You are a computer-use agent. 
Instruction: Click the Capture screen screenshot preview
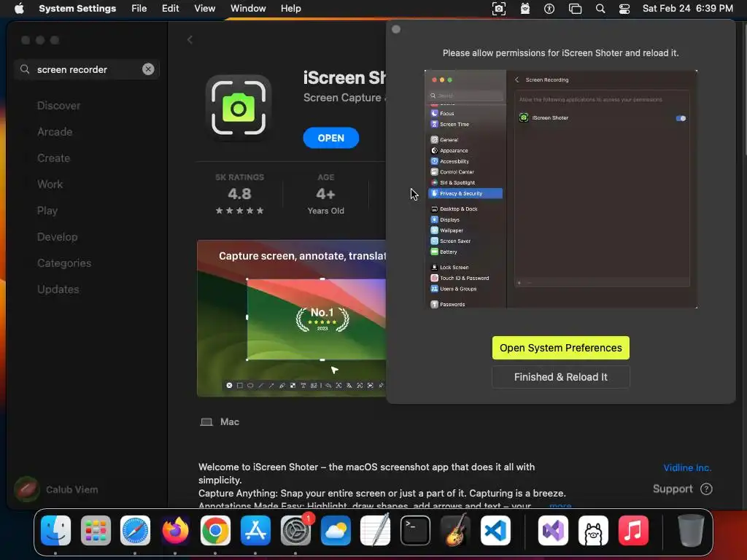coord(292,318)
